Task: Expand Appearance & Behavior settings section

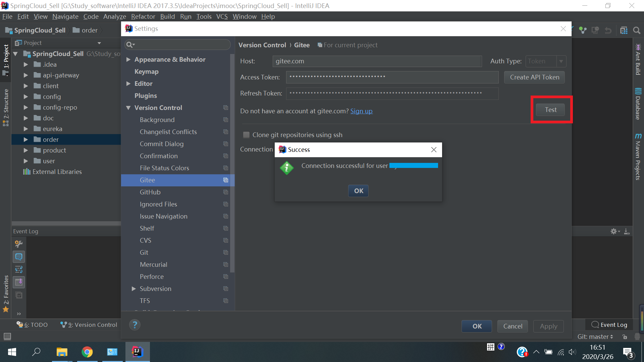Action: pyautogui.click(x=128, y=60)
